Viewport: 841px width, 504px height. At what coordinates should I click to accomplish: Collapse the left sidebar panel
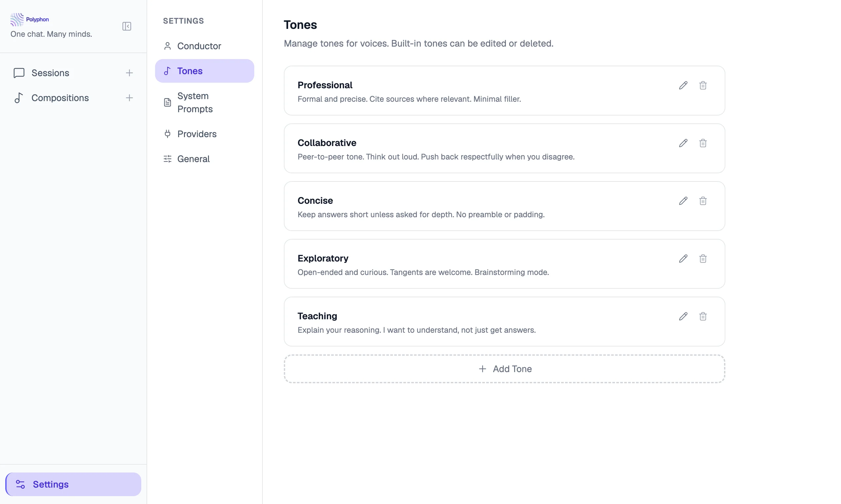pos(126,26)
